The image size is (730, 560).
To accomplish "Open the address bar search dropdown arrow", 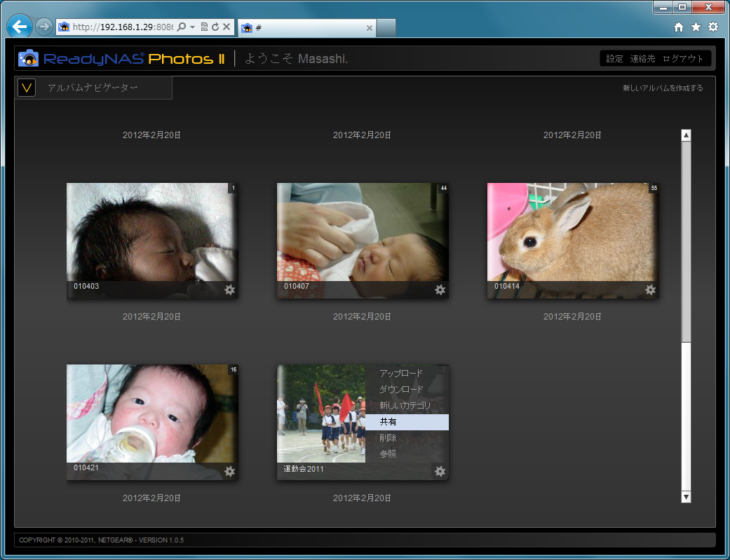I will tap(192, 27).
